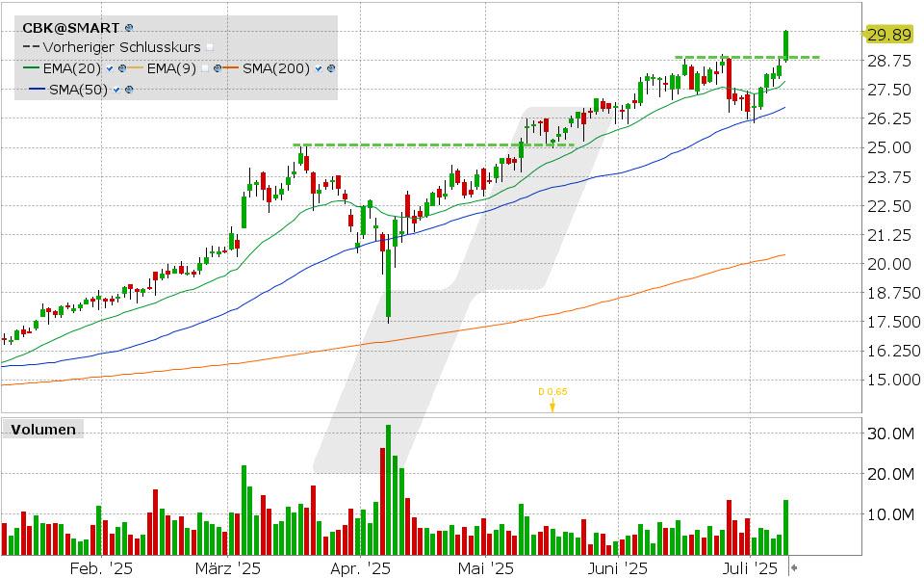Click the 10.0M volume axis label
This screenshot has height=578, width=924.
890,514
